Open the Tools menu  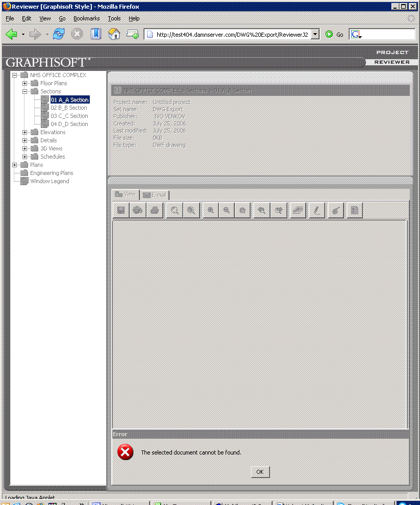click(x=114, y=18)
